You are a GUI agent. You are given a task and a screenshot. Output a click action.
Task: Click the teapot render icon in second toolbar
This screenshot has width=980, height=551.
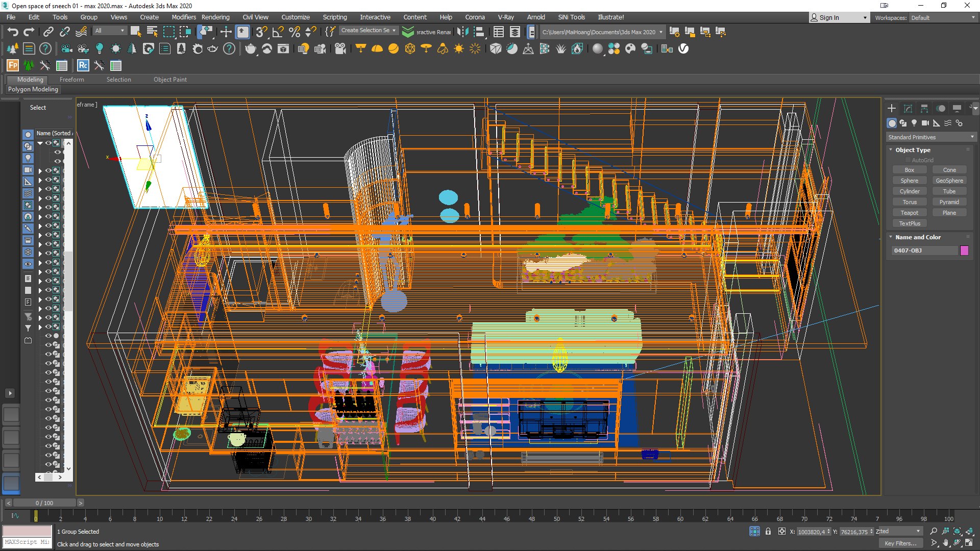250,49
